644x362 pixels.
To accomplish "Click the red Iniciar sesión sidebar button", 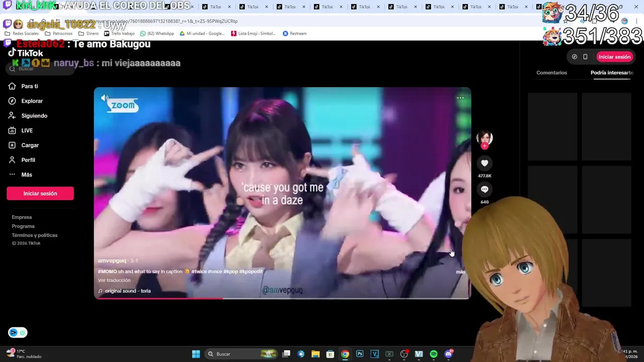I will point(40,194).
